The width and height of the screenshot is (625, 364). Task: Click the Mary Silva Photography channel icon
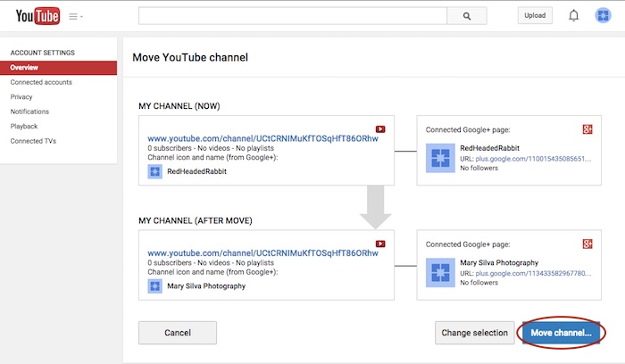[x=154, y=285]
